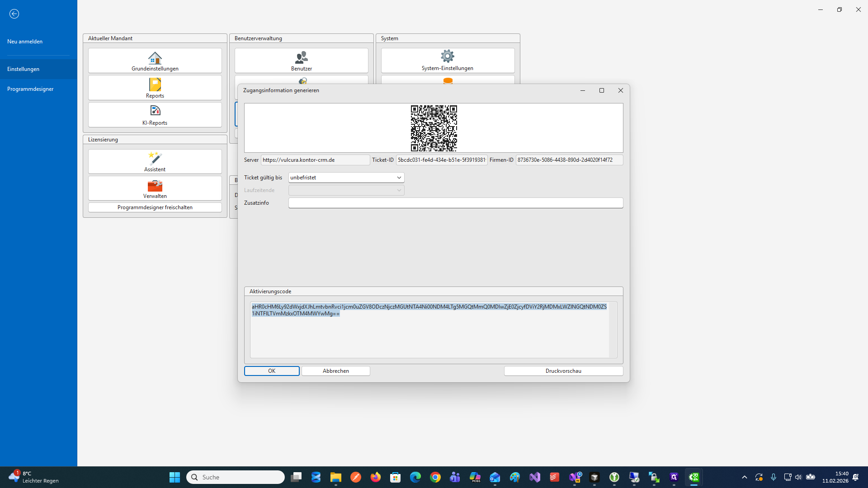The image size is (868, 488).
Task: Focus the Zusatzinfo text field
Action: (x=455, y=203)
